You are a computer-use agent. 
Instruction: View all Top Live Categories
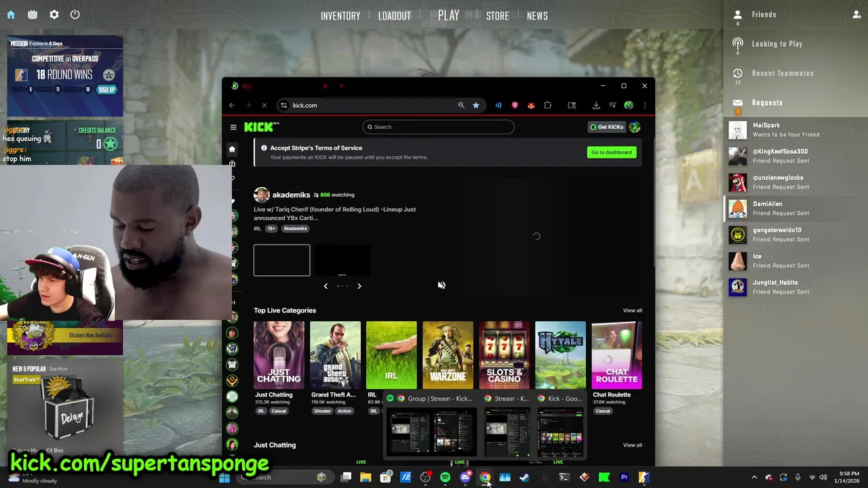point(632,310)
